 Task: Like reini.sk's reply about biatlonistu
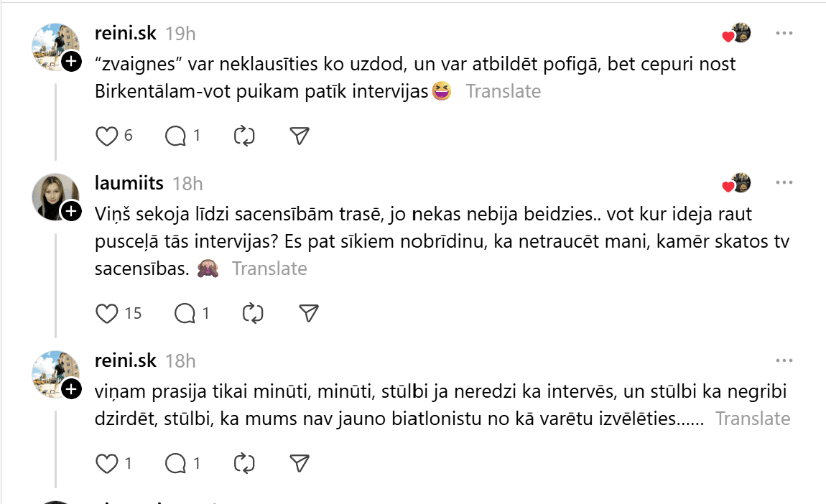[106, 464]
